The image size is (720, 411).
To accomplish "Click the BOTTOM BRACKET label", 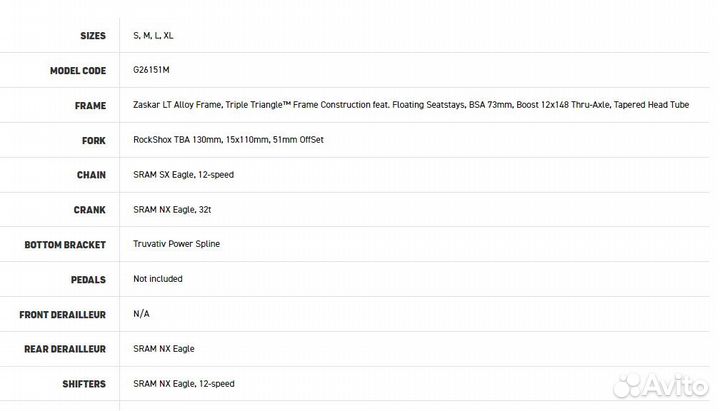I will pyautogui.click(x=65, y=244).
